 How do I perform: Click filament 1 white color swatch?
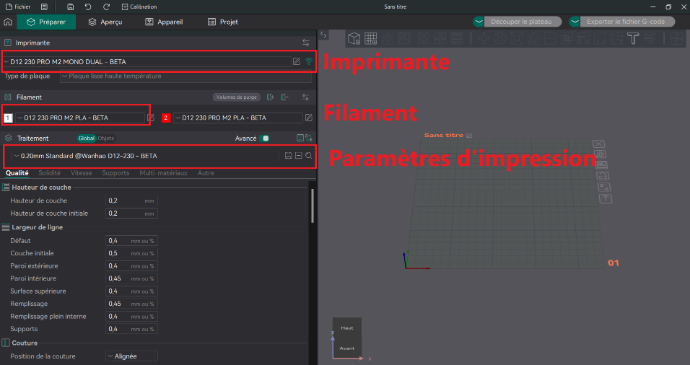click(8, 118)
